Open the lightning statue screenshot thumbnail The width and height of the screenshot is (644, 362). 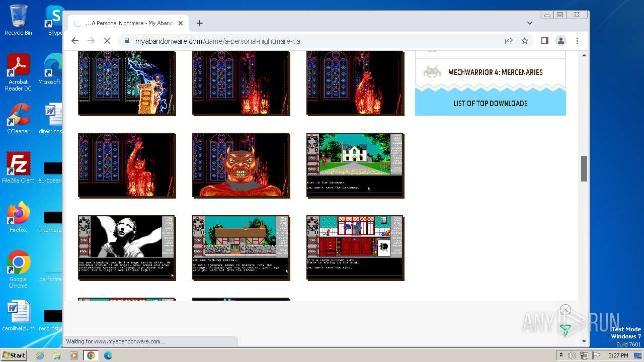pyautogui.click(x=127, y=83)
